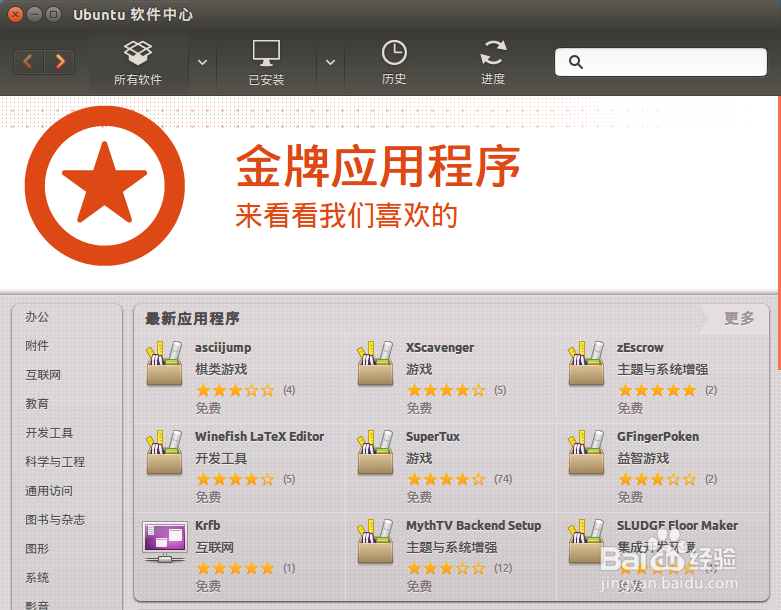Open the Winefish LaTeX Editor title
781x610 pixels.
point(260,437)
